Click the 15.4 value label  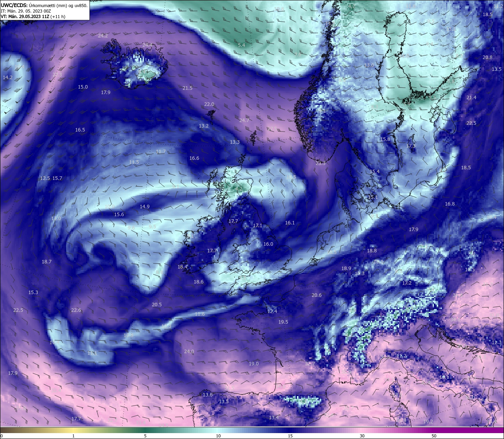tap(374, 172)
